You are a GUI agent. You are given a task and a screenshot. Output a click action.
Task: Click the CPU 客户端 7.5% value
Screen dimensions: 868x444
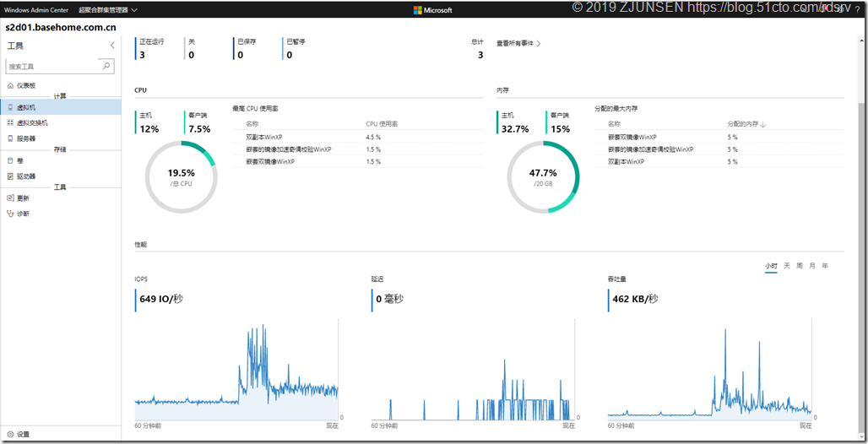click(x=199, y=129)
